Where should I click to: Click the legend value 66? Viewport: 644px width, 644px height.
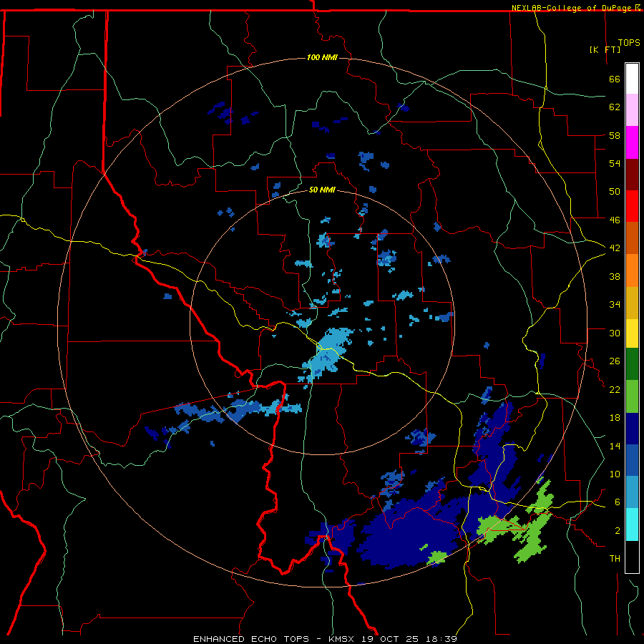coord(615,79)
